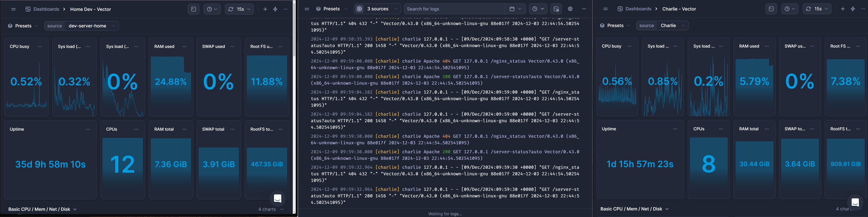Screen dimensions: 868x217
Task: Expand the Basic CPU / Mem / Net / Disk section
Action: click(x=42, y=209)
